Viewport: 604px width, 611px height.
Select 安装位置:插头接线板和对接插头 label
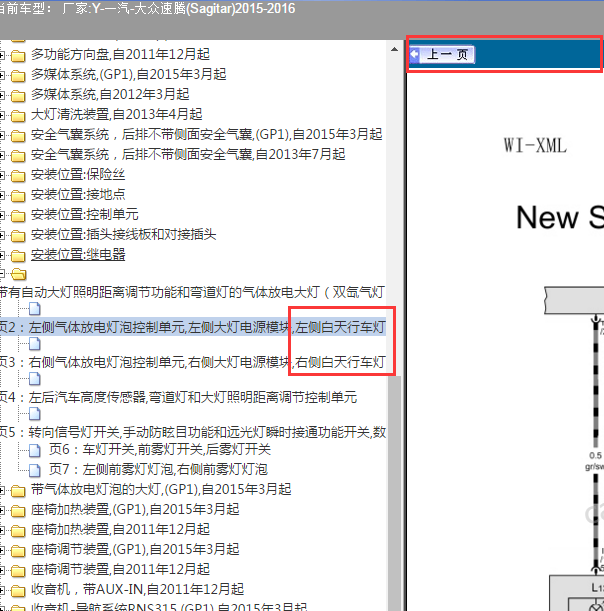[124, 235]
